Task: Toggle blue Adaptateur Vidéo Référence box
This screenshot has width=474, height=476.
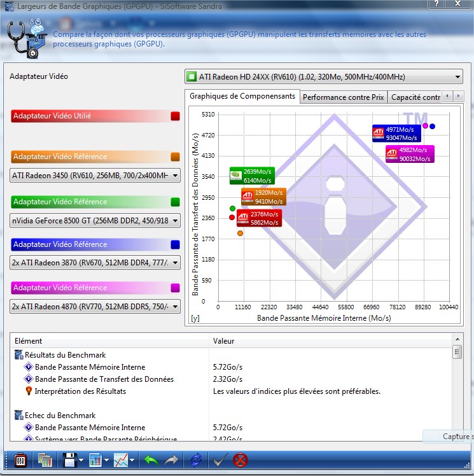Action: click(175, 244)
